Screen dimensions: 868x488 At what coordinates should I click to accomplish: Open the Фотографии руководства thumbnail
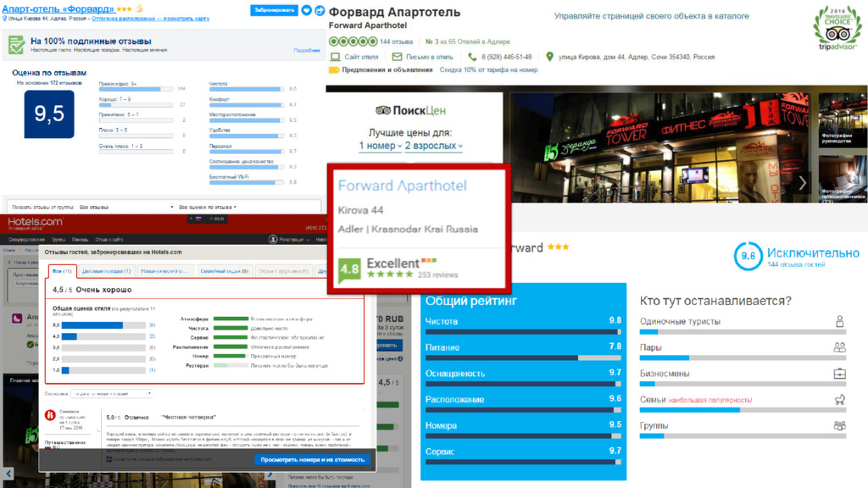(x=843, y=119)
